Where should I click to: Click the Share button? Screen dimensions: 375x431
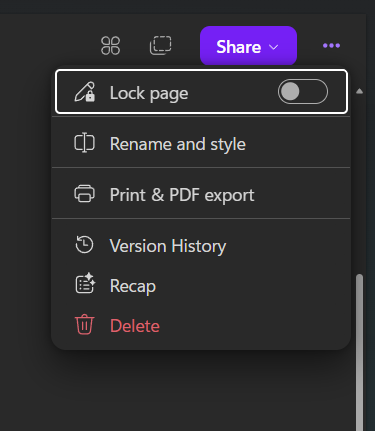click(x=248, y=46)
